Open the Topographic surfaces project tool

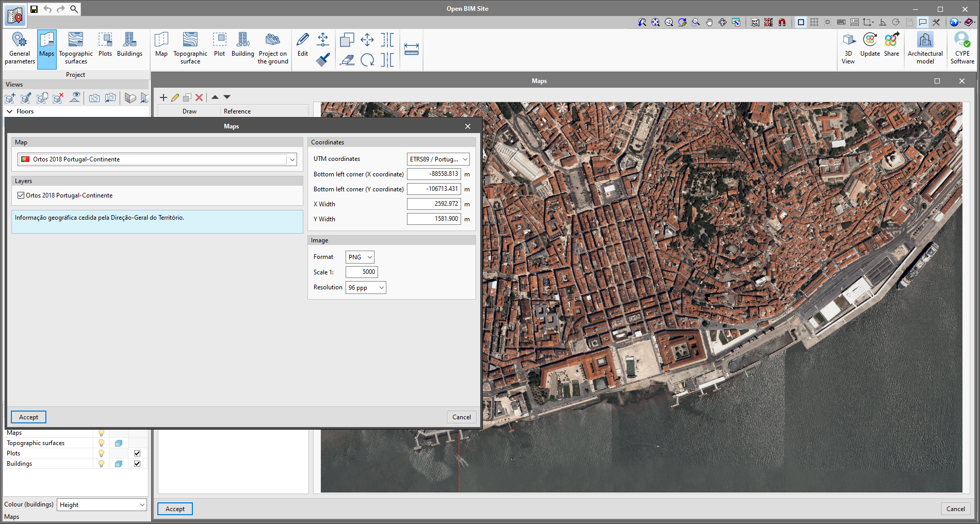[x=76, y=48]
